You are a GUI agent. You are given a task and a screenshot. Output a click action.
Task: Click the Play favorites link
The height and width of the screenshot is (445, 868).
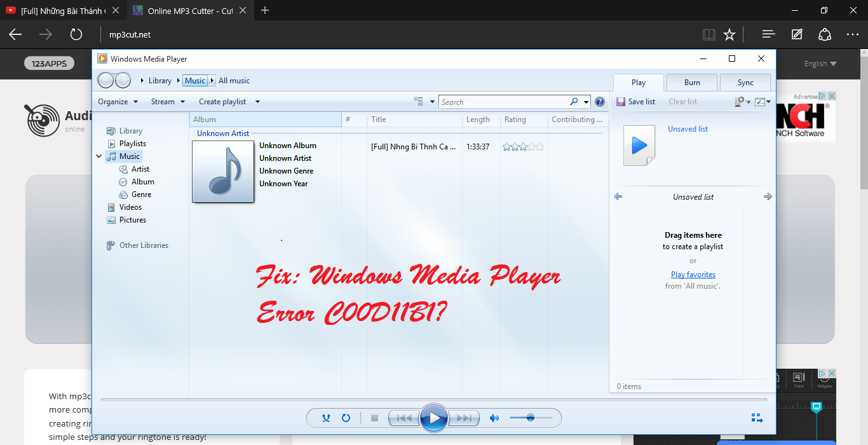point(693,274)
